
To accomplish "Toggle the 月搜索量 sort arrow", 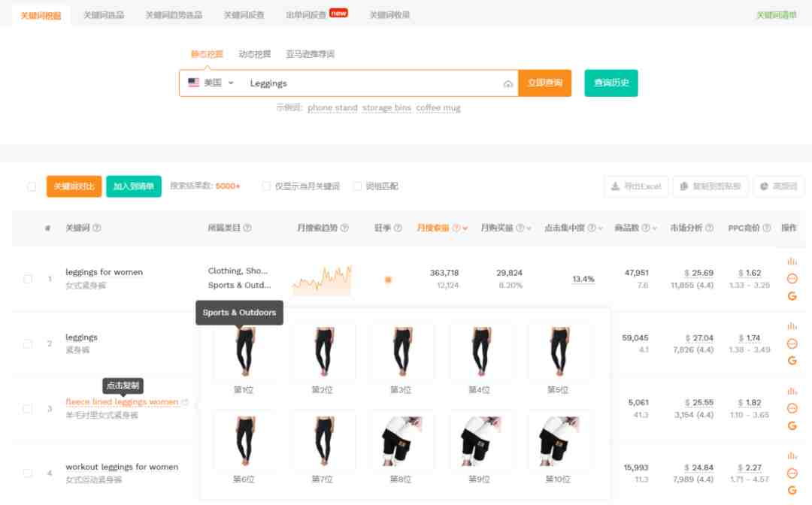I will 465,228.
